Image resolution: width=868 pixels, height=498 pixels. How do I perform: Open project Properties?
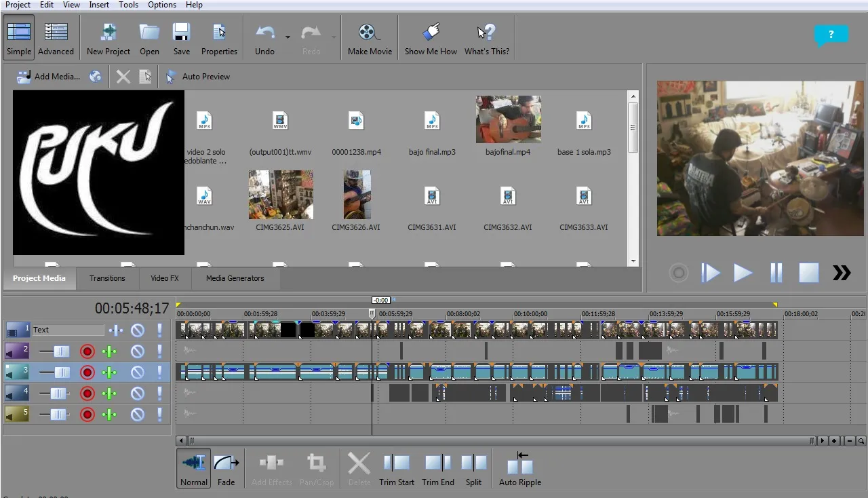219,39
